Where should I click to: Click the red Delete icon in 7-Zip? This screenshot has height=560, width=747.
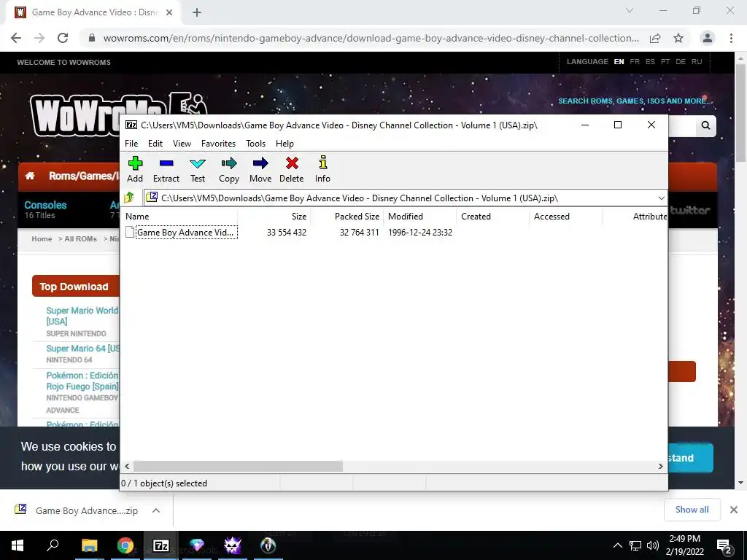pos(292,169)
